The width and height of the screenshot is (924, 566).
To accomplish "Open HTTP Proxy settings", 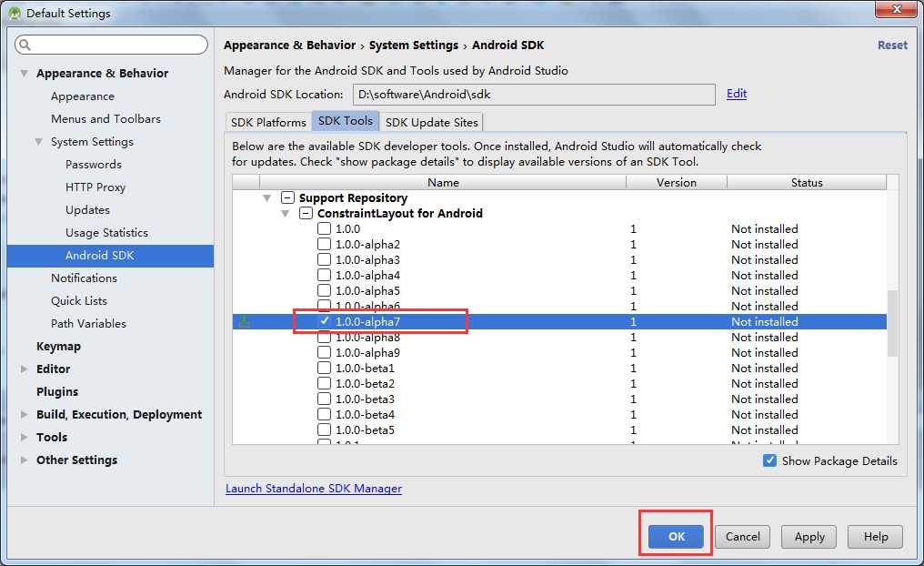I will pos(95,187).
